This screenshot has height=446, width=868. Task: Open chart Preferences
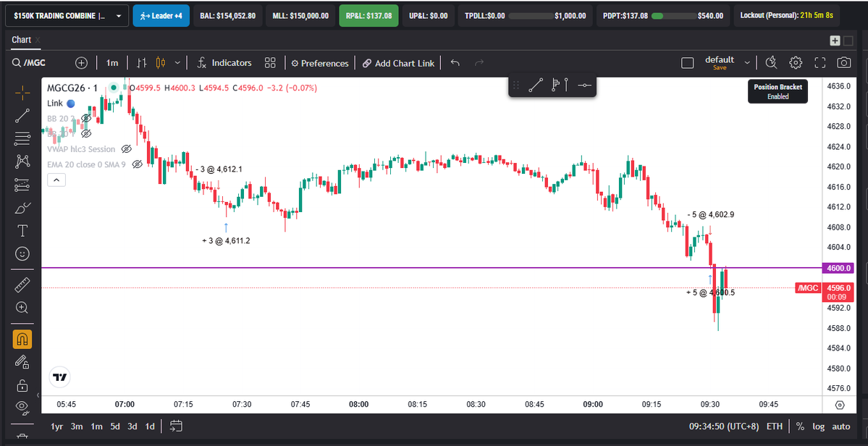[x=320, y=63]
